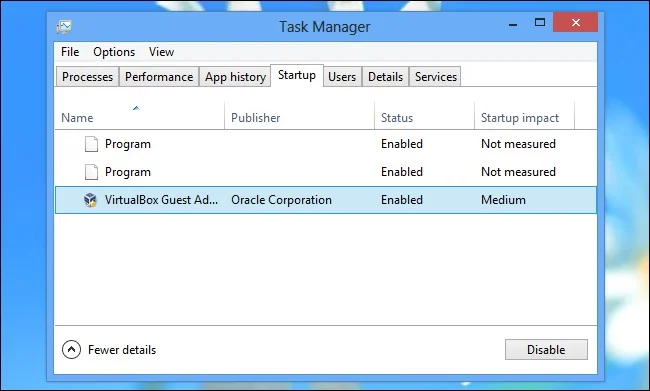The height and width of the screenshot is (391, 650).
Task: Click Not measured in second Program row
Action: point(518,172)
